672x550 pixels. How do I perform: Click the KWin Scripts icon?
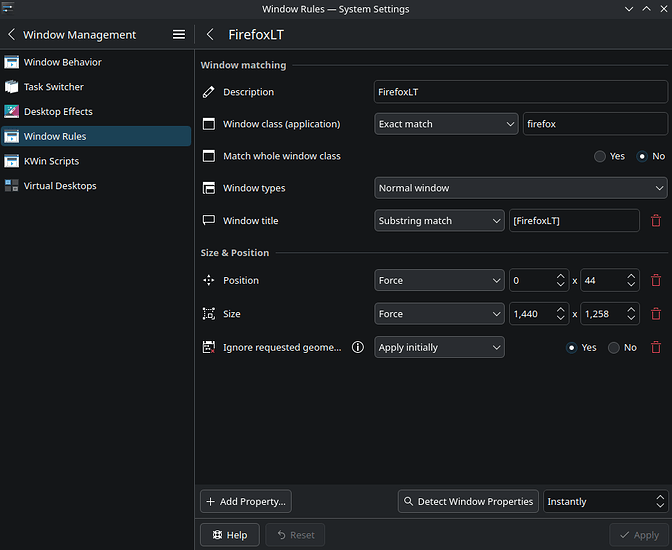pos(12,161)
